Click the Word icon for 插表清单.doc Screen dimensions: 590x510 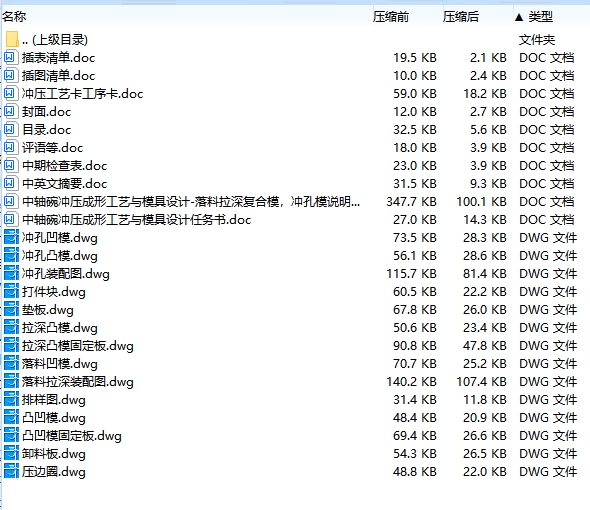point(11,57)
